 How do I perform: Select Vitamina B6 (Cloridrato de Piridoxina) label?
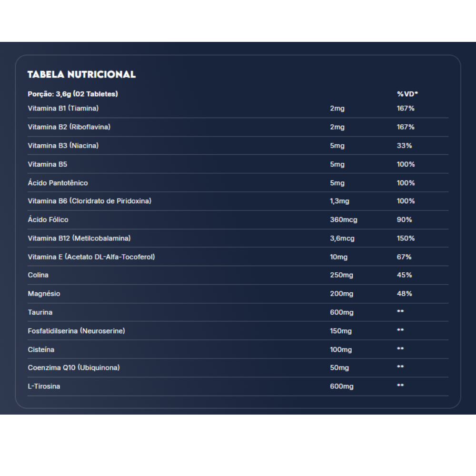tap(89, 201)
